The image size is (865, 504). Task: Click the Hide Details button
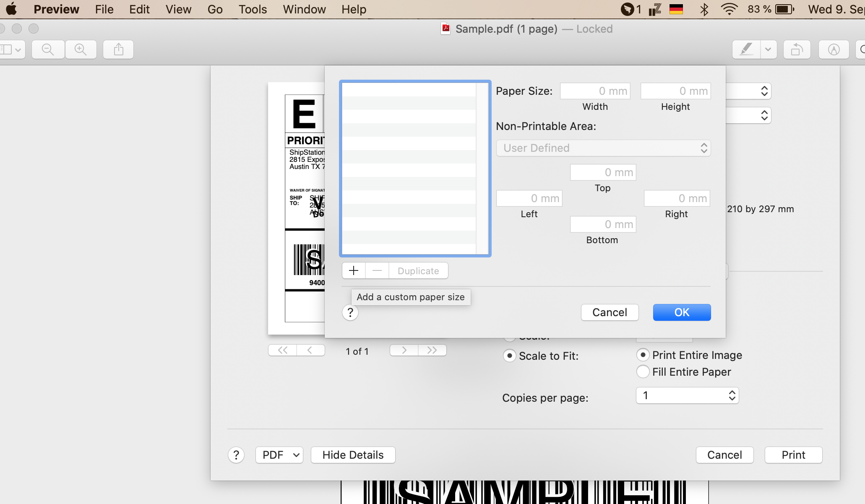pos(353,455)
